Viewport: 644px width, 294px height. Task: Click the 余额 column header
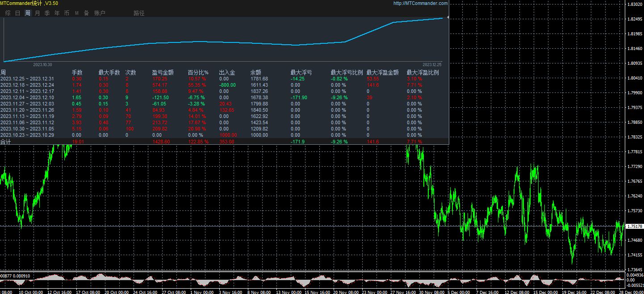coord(256,72)
